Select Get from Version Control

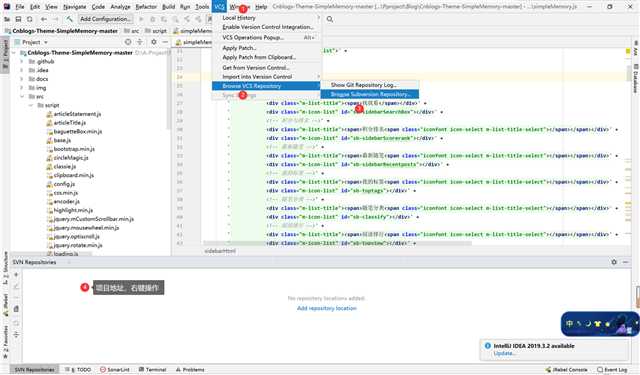pos(267,67)
